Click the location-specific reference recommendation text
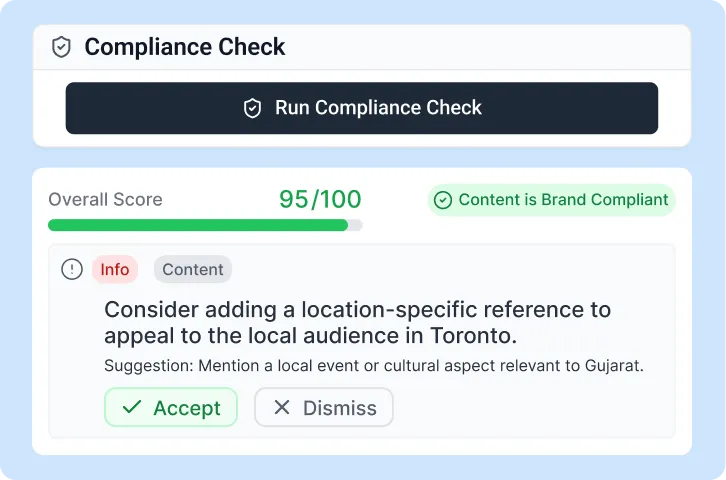Viewport: 726px width, 480px height. [357, 321]
